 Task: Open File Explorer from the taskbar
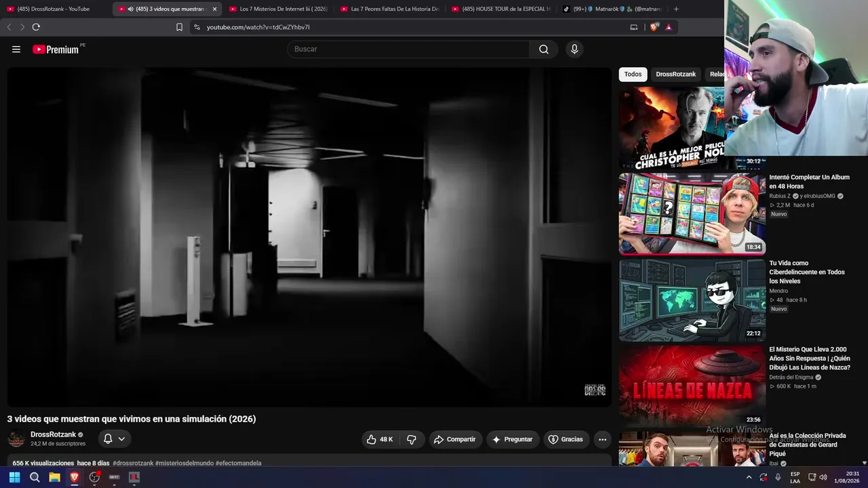coord(54,477)
